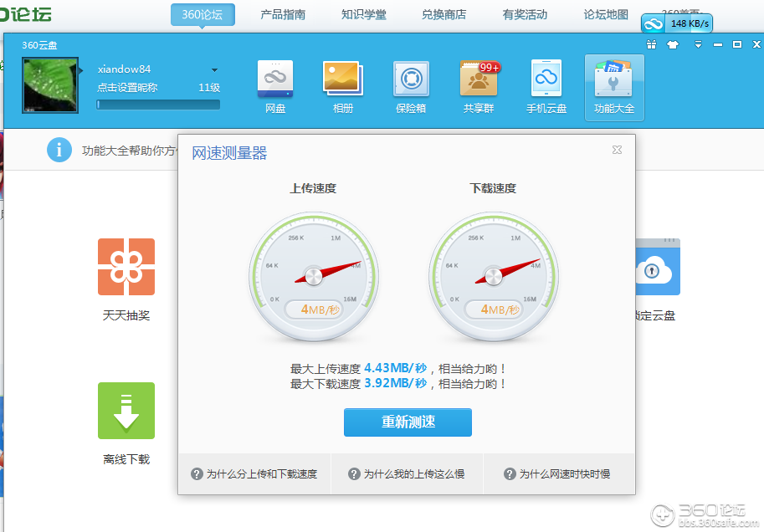This screenshot has height=532, width=764.
Task: Click the skin change shirt icon
Action: point(673,43)
